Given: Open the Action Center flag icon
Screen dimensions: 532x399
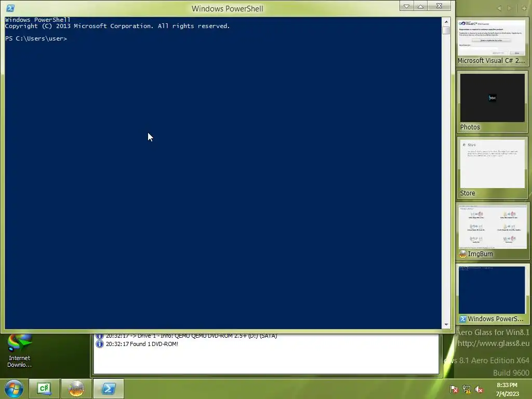Looking at the screenshot, I should pos(454,389).
